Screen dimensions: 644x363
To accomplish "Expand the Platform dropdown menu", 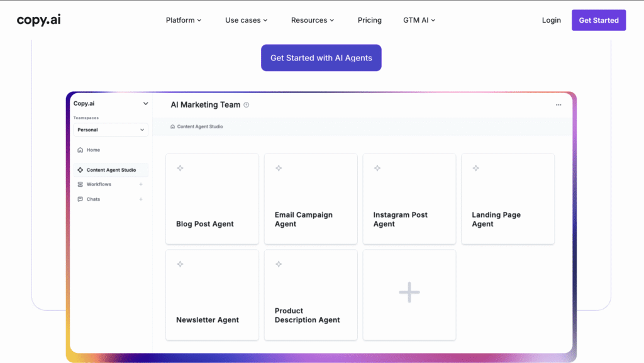I will click(x=184, y=20).
